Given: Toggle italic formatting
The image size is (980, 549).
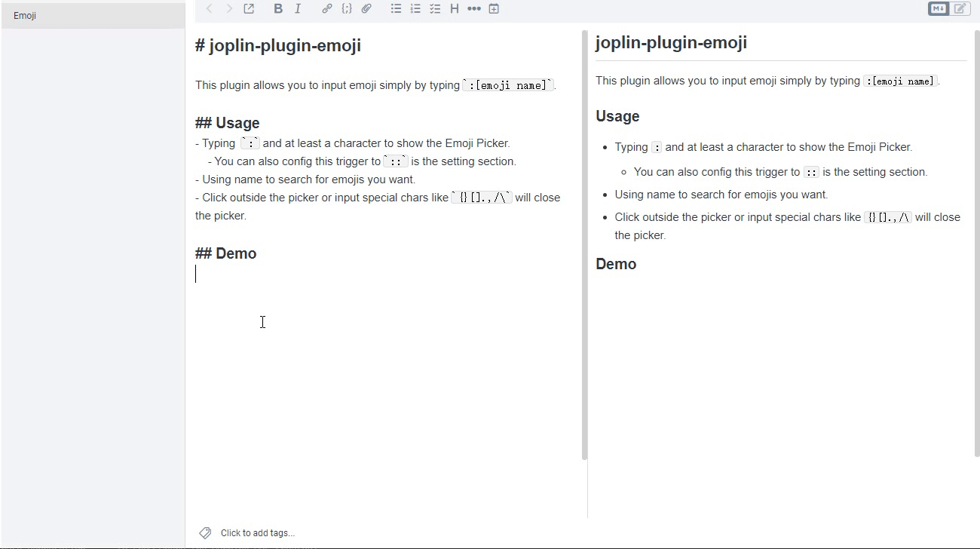Looking at the screenshot, I should tap(298, 9).
